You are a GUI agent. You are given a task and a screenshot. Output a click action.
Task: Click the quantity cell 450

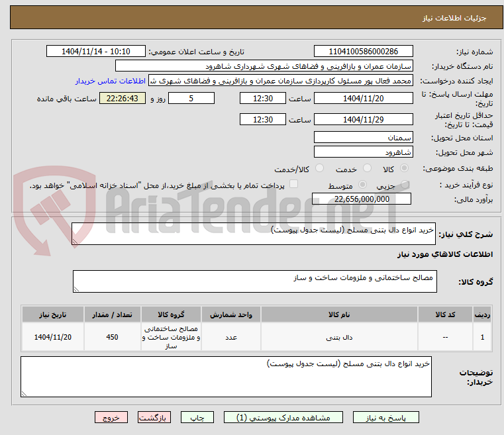click(x=112, y=337)
